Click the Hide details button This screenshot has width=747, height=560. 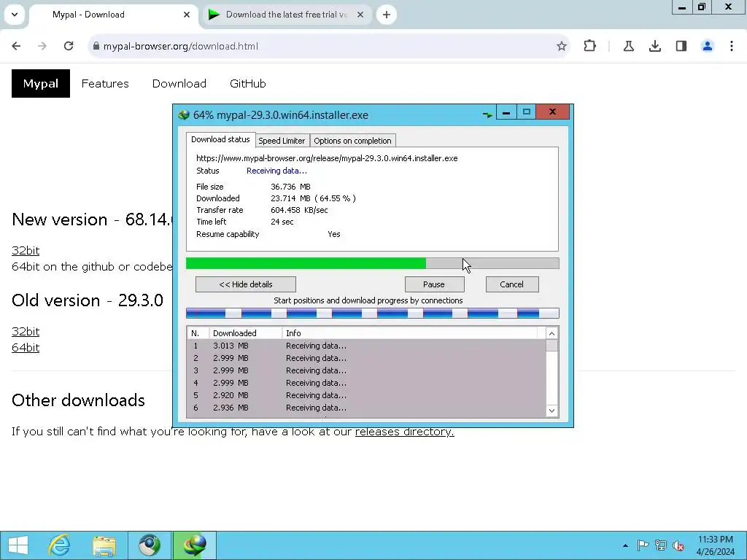(246, 284)
